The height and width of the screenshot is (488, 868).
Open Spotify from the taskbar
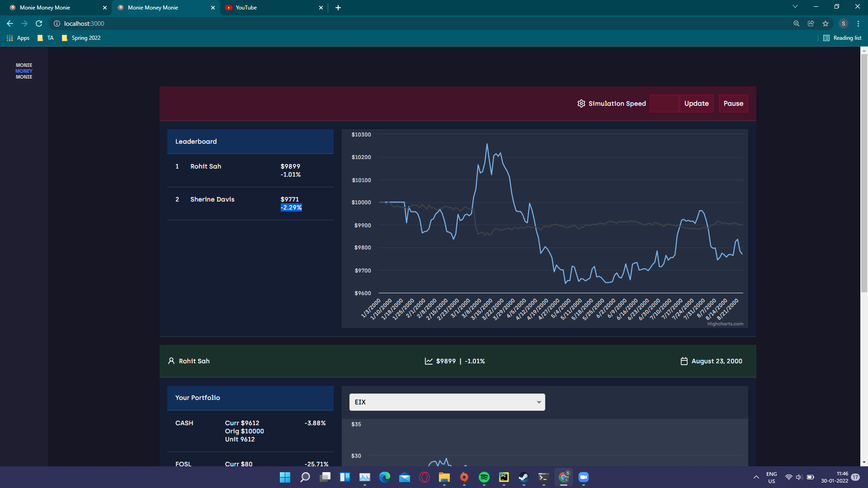pos(484,477)
